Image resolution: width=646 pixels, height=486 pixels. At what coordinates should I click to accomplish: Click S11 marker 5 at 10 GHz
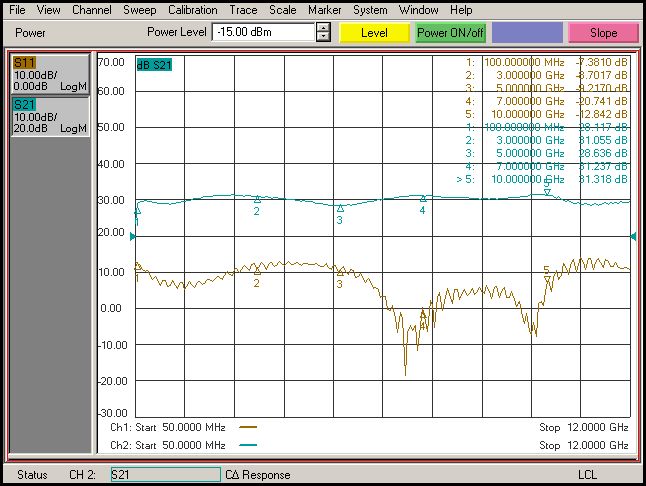[x=547, y=280]
